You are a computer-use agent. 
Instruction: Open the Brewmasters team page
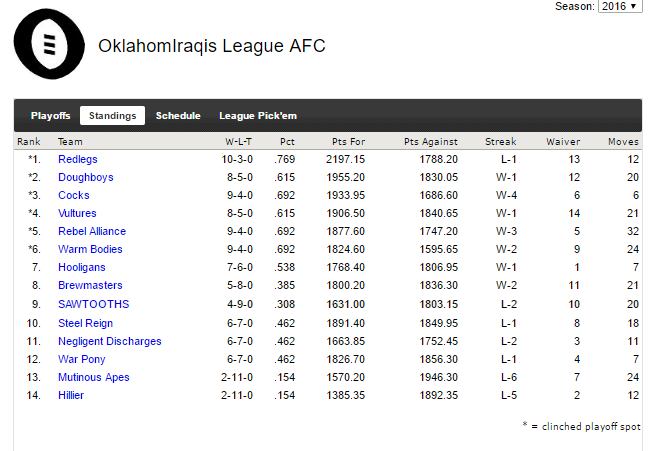90,285
